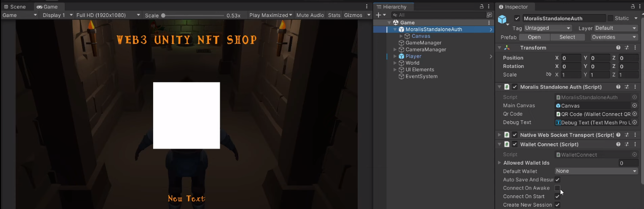
Task: Open Hierarchy panel more options menu
Action: pos(489,7)
